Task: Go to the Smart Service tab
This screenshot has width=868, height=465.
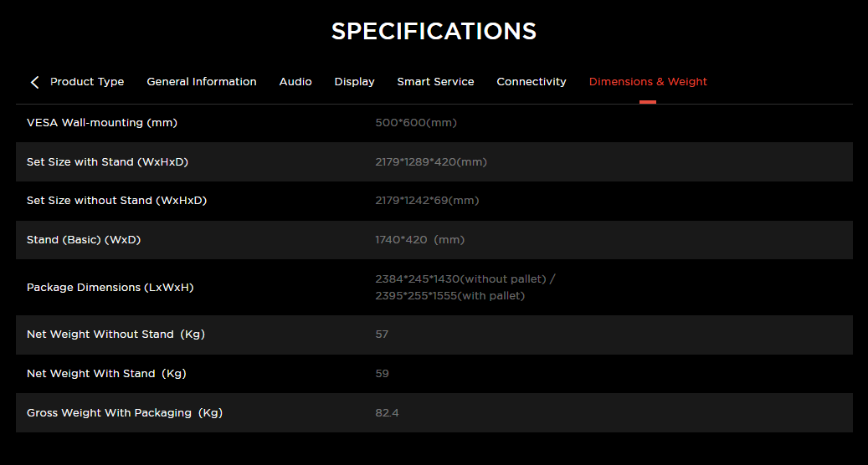Action: (x=435, y=82)
